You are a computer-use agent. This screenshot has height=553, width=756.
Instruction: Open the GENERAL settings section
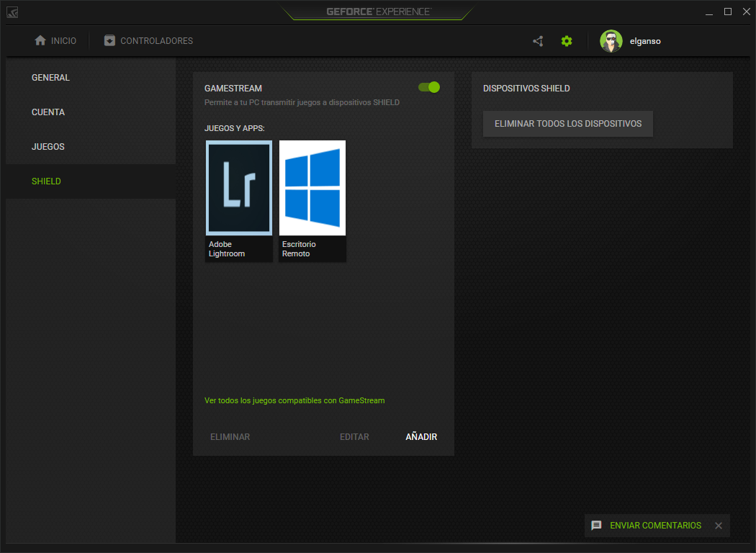point(91,78)
